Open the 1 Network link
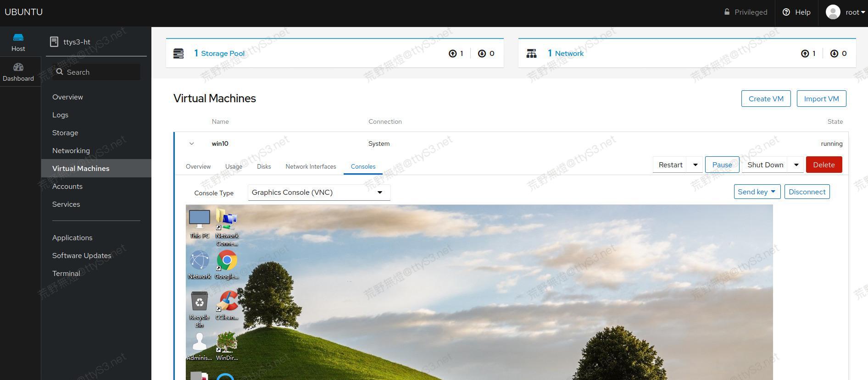Screen dimensions: 868x380 click(566, 54)
